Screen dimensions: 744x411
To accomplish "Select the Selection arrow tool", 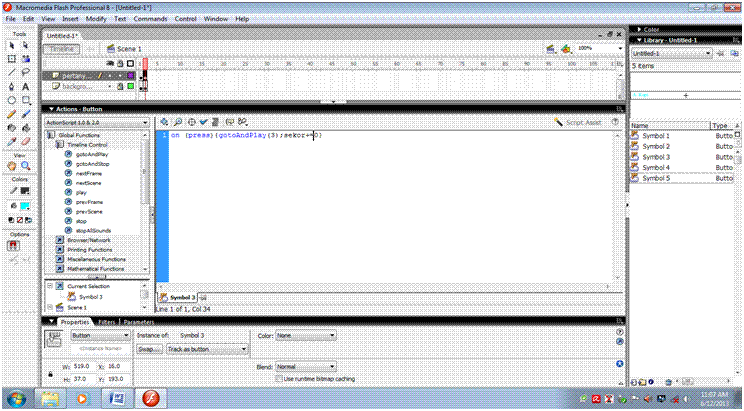I will (x=12, y=45).
